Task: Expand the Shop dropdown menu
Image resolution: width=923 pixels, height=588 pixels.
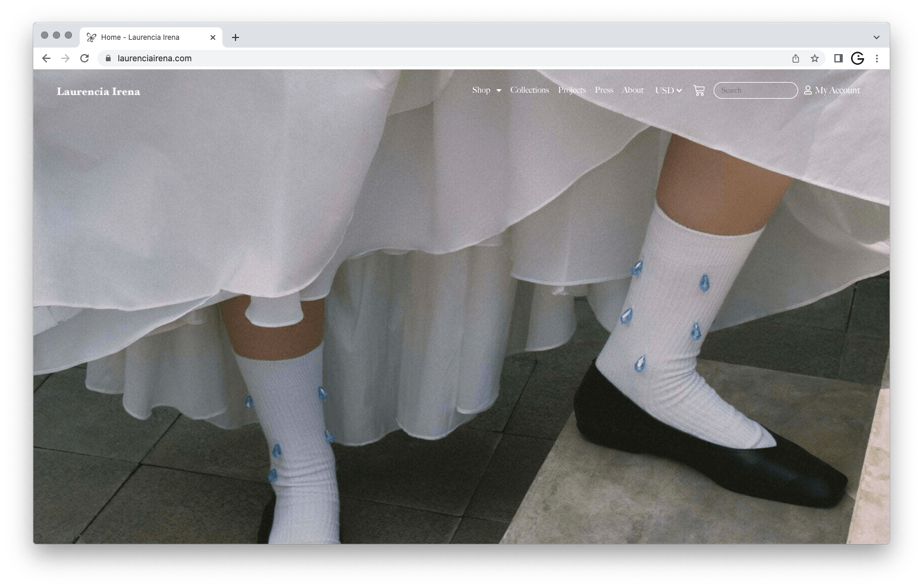Action: [486, 90]
